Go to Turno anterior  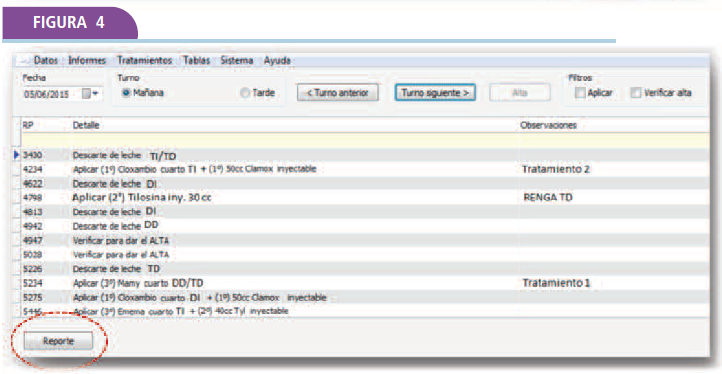(338, 93)
